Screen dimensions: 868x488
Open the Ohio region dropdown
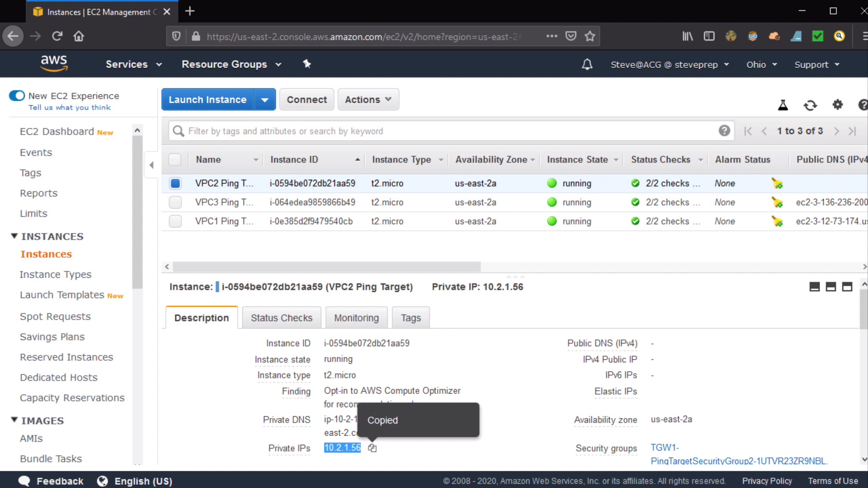pyautogui.click(x=761, y=65)
